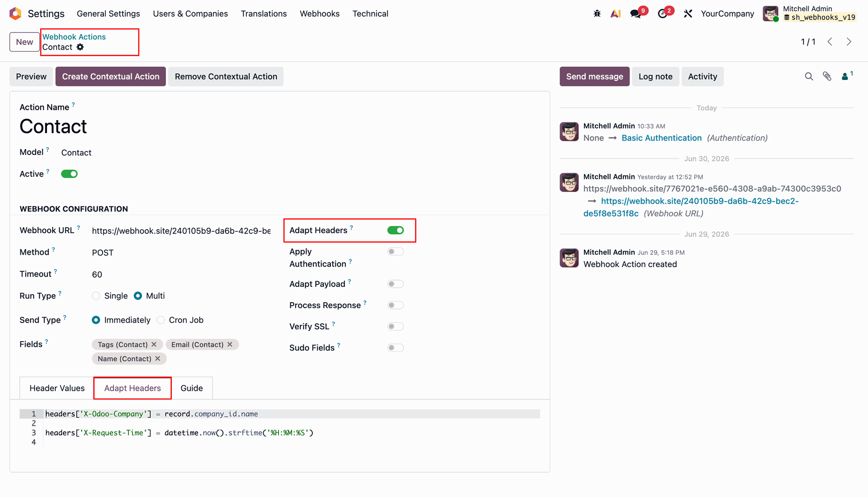Disable the Adapt Headers toggle
Screen dimensions: 868x497
(396, 230)
